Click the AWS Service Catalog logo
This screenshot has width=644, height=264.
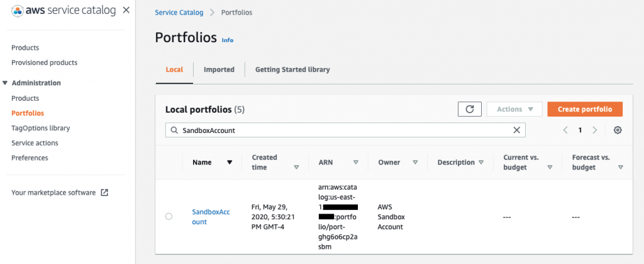[63, 11]
